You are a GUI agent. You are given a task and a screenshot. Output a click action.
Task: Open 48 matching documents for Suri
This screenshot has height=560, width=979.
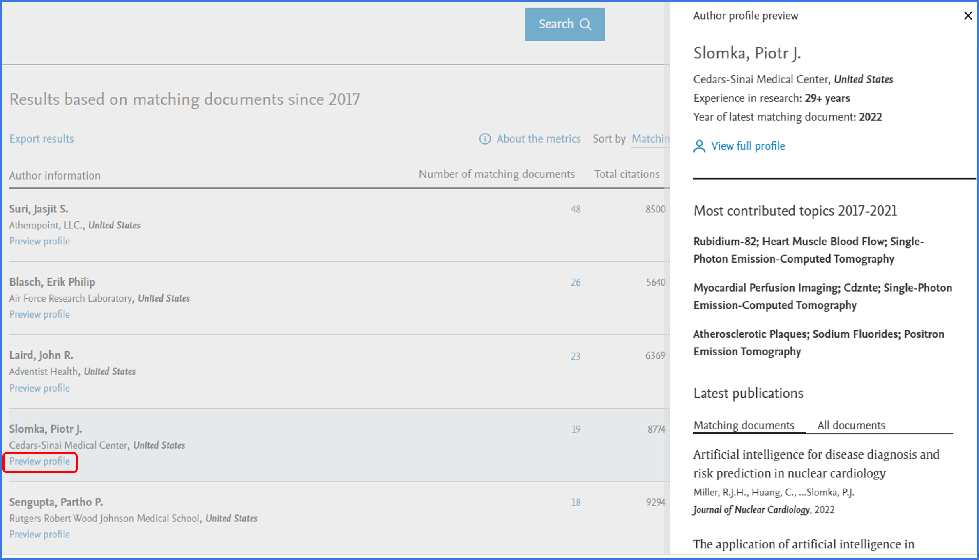[576, 210]
